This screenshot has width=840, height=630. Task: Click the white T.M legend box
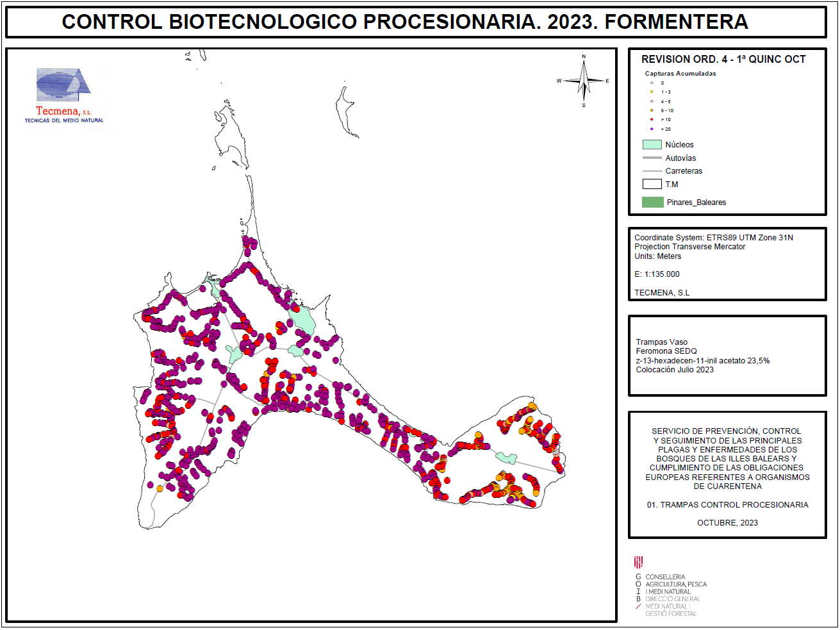point(652,184)
